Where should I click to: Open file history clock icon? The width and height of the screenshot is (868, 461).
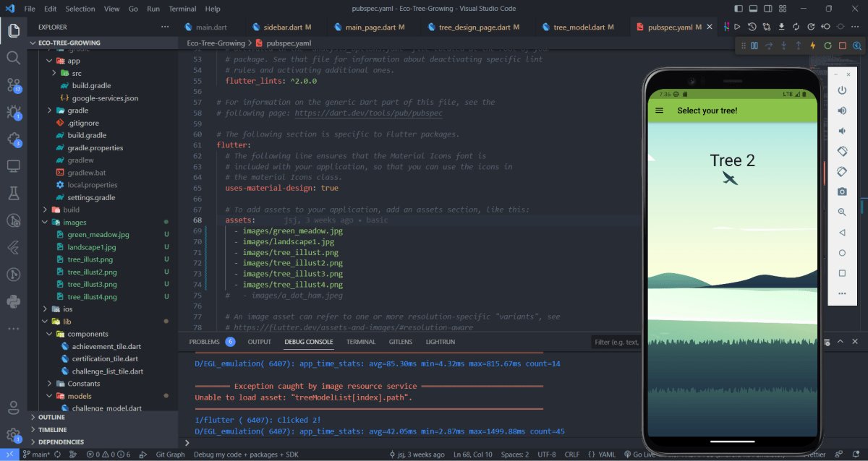tap(752, 27)
